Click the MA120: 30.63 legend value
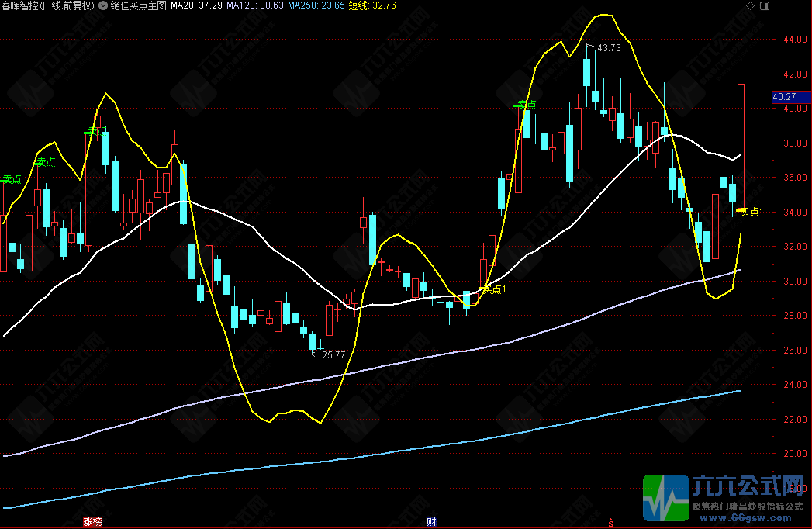This screenshot has width=812, height=529. coord(255,5)
